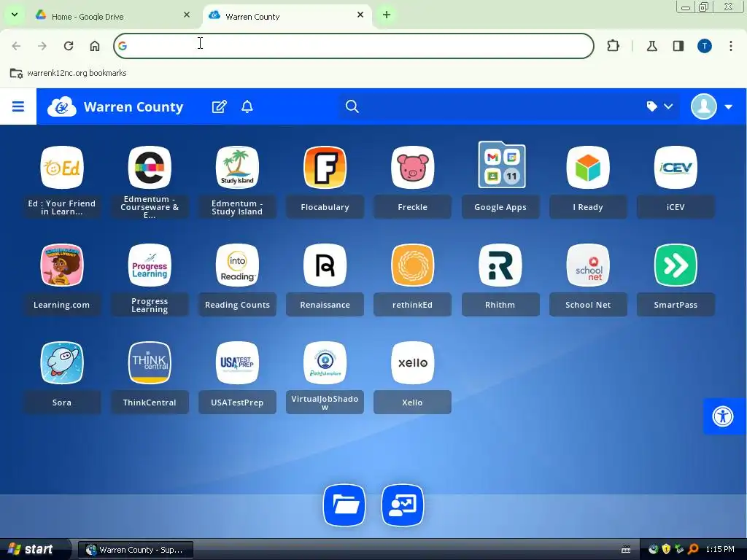Screen dimensions: 747x560
Task: Open Edmentum Study Island palm tree icon
Action: tap(237, 168)
